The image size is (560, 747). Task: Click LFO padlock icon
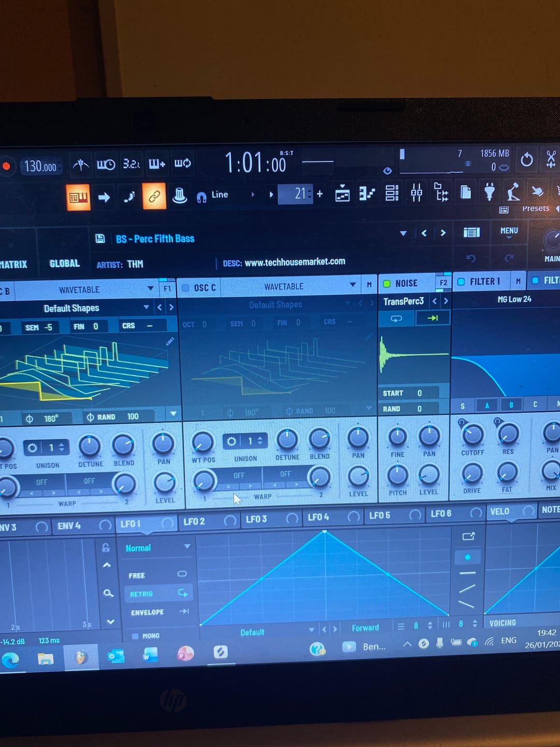pyautogui.click(x=106, y=547)
